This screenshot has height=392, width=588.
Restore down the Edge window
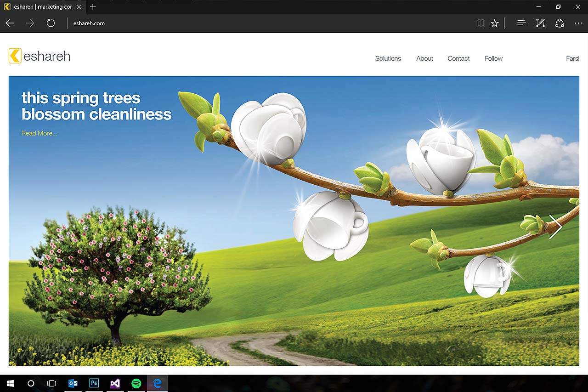click(558, 7)
